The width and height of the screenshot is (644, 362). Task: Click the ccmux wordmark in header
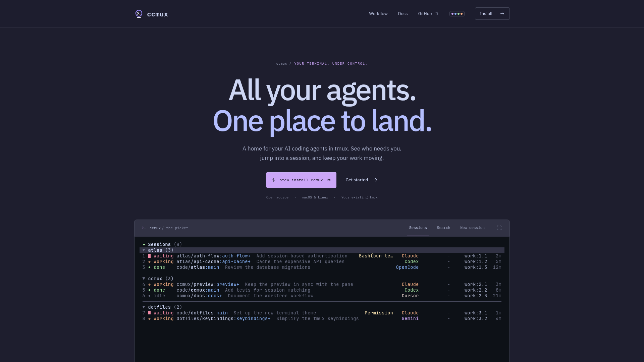click(x=157, y=14)
